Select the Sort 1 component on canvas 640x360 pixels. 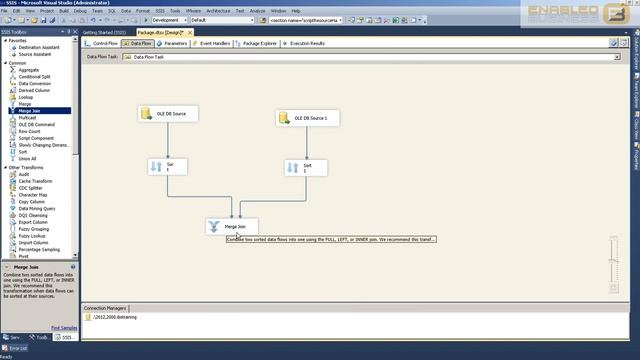click(306, 168)
